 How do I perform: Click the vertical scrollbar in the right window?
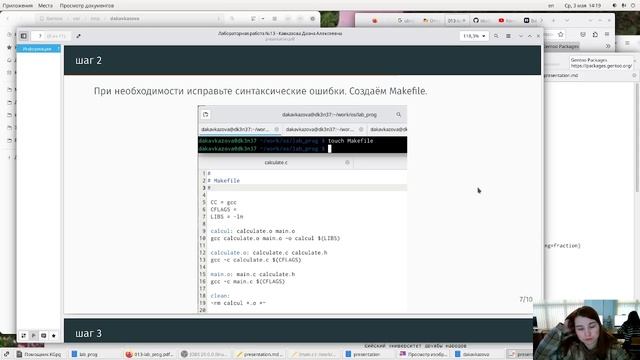(637, 137)
